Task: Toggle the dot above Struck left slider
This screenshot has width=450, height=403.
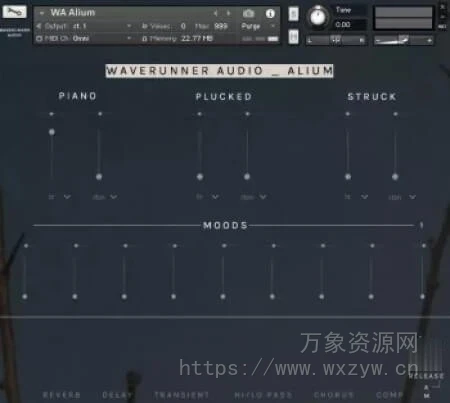Action: point(348,114)
